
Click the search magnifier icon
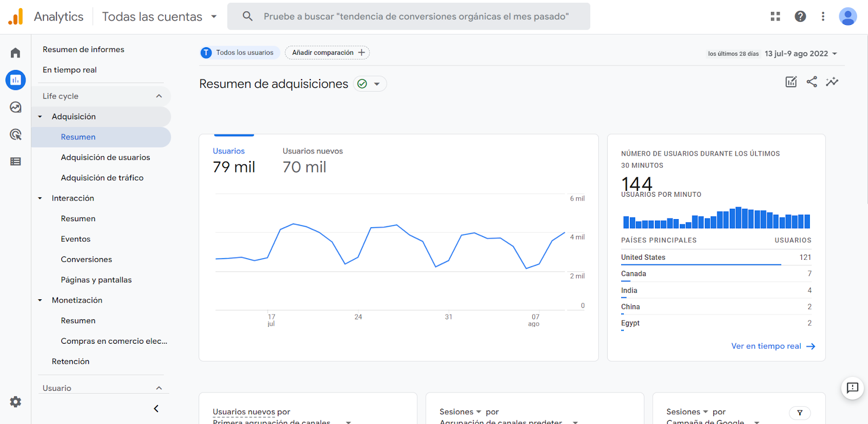[x=247, y=16]
